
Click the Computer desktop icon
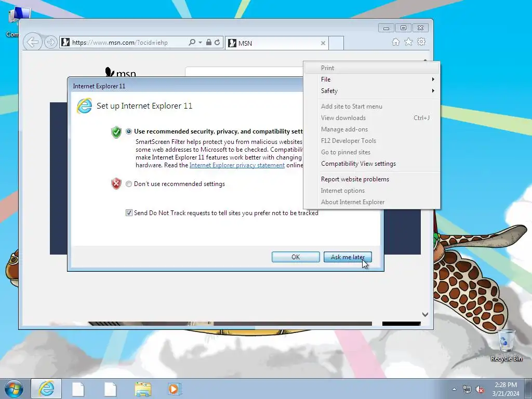tap(14, 21)
